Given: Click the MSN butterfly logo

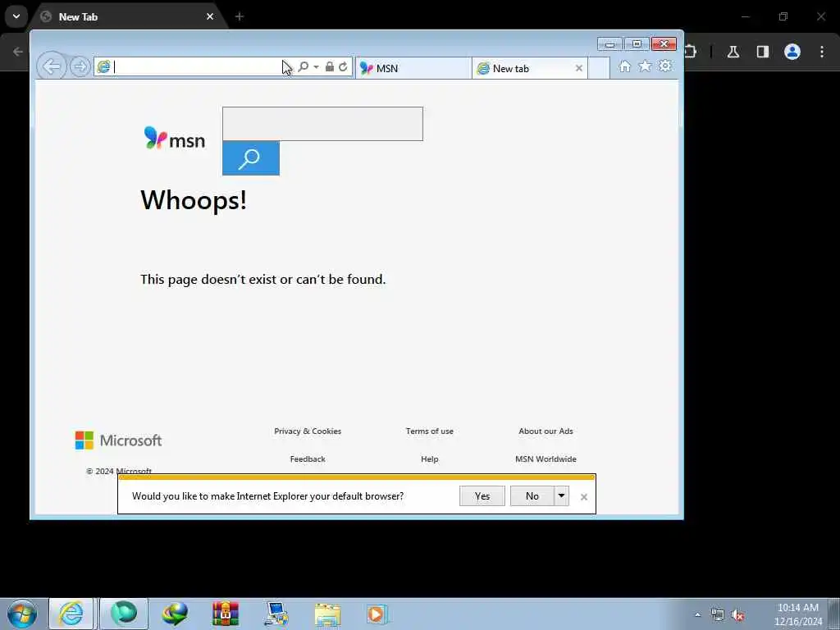Looking at the screenshot, I should (x=175, y=138).
